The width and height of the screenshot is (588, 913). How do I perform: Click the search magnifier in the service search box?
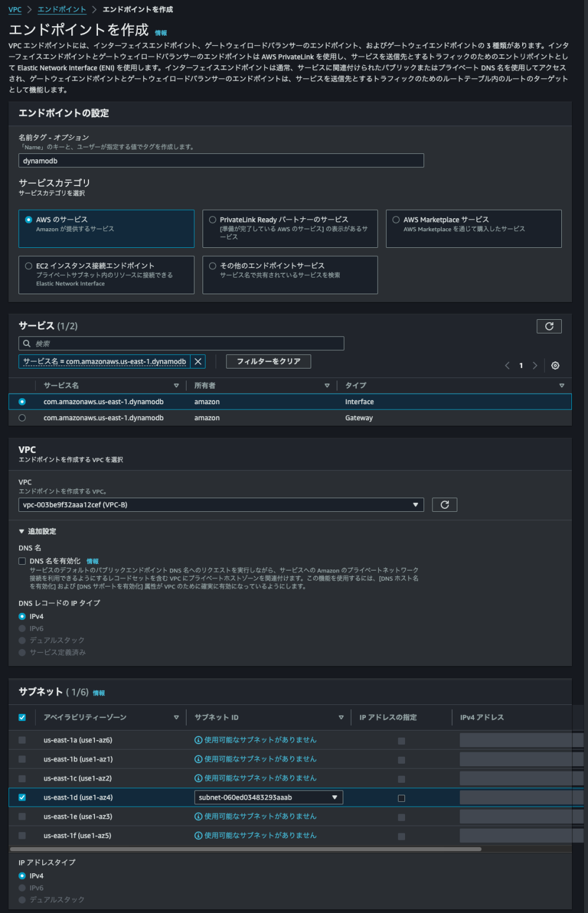tap(26, 343)
